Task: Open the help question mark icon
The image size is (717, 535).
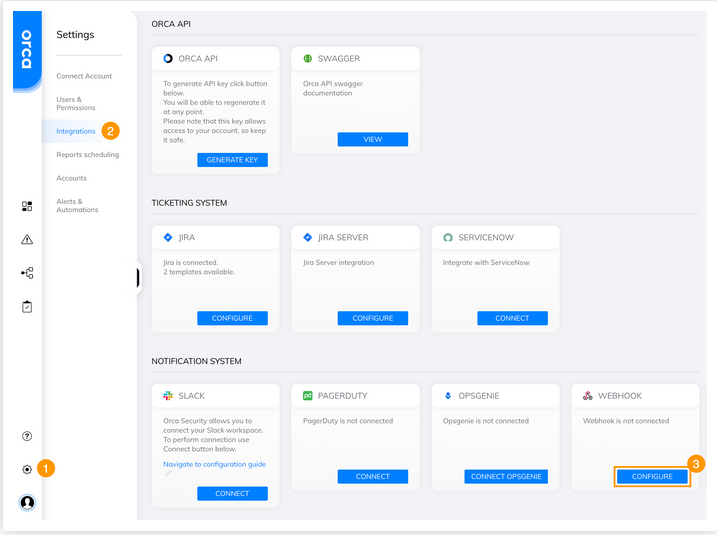Action: click(x=27, y=436)
